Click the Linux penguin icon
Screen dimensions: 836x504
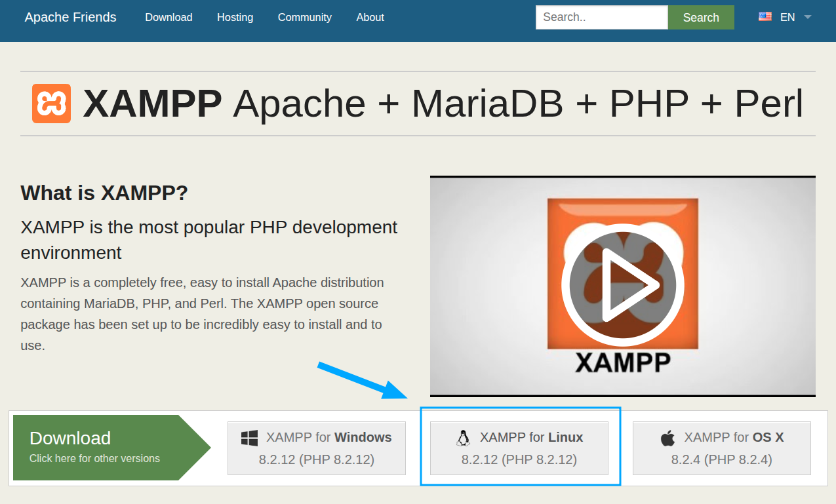point(465,436)
